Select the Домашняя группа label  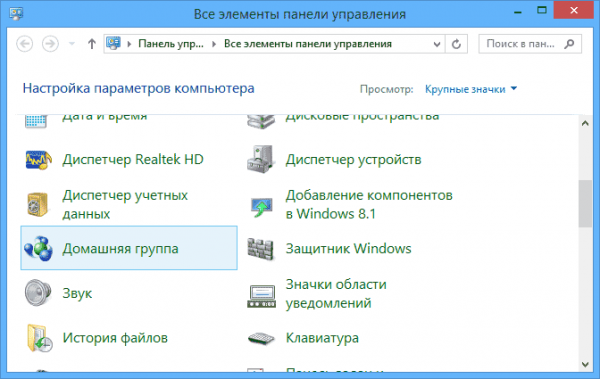click(x=121, y=249)
